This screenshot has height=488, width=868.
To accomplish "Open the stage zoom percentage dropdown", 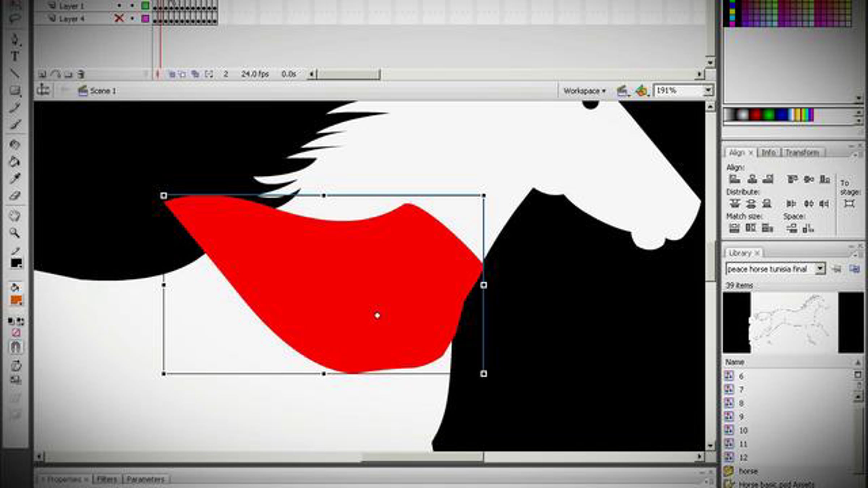I will (708, 90).
